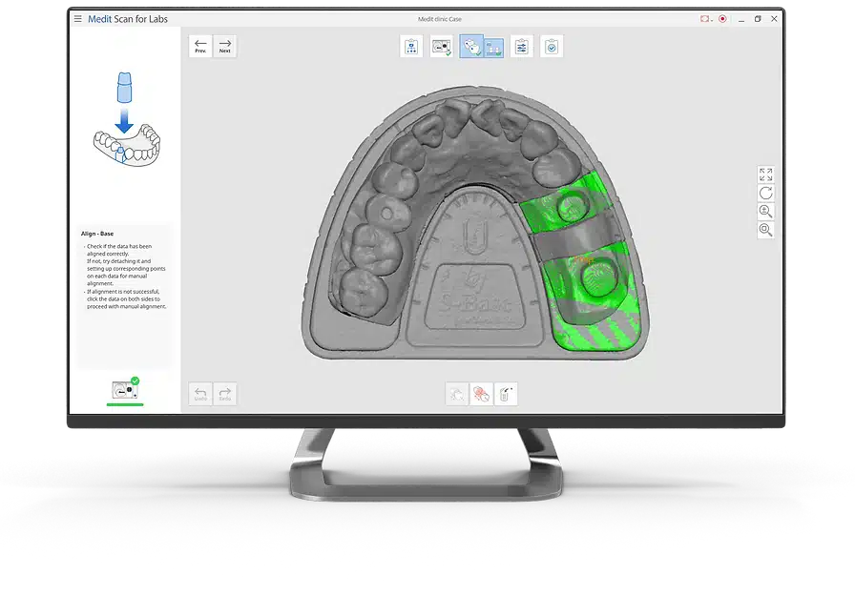Click the fit-to-screen expand arrows icon
This screenshot has height=616, width=855.
point(765,175)
